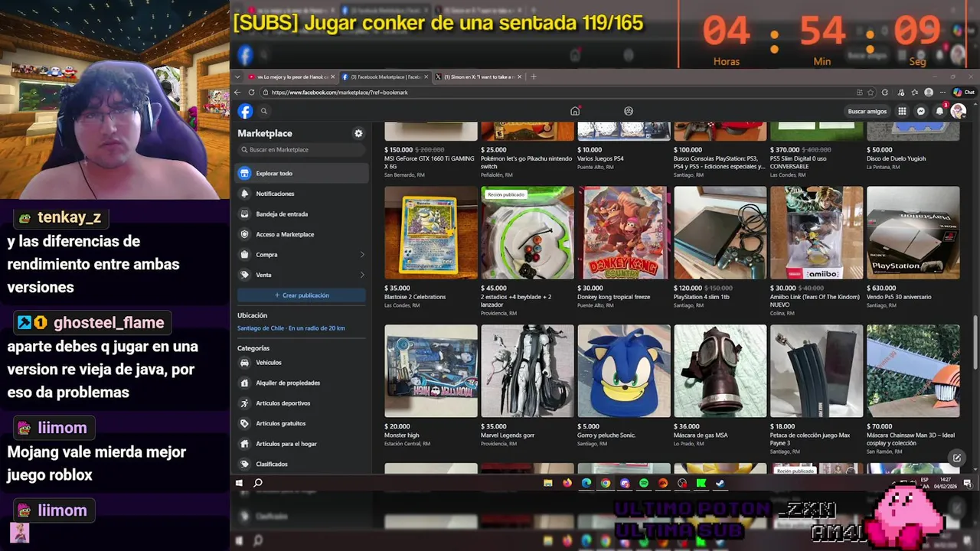Screen dimensions: 980x551
Task: Reload the page with browser refresh
Action: coord(253,93)
